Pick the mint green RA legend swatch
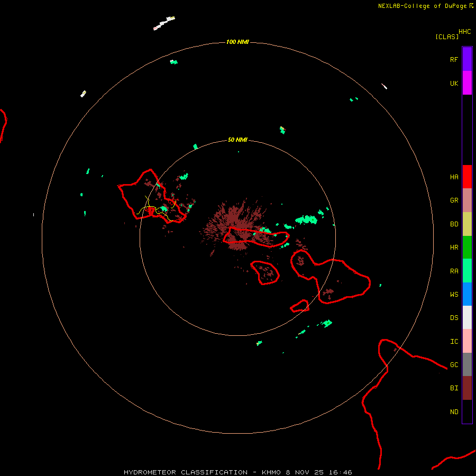 pos(467,271)
